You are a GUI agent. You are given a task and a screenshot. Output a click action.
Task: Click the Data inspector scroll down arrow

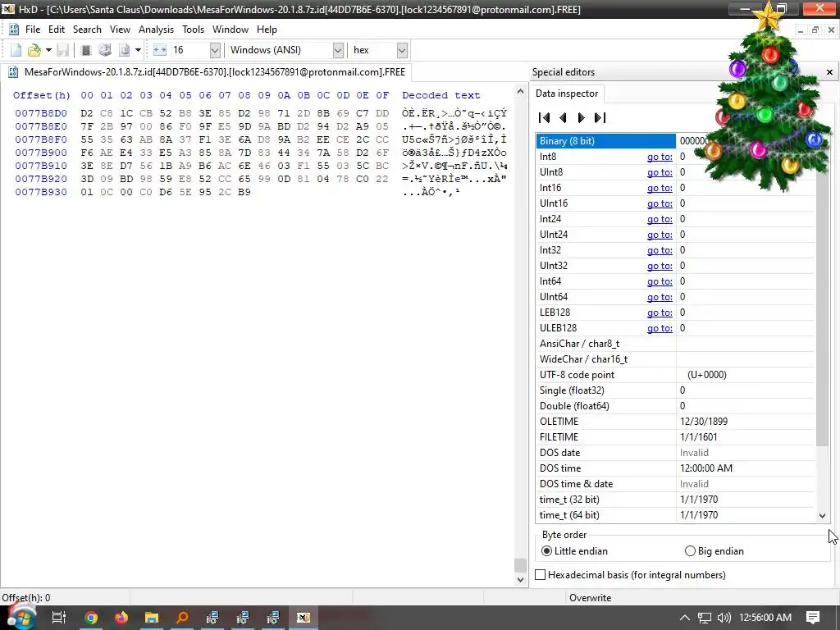point(822,516)
